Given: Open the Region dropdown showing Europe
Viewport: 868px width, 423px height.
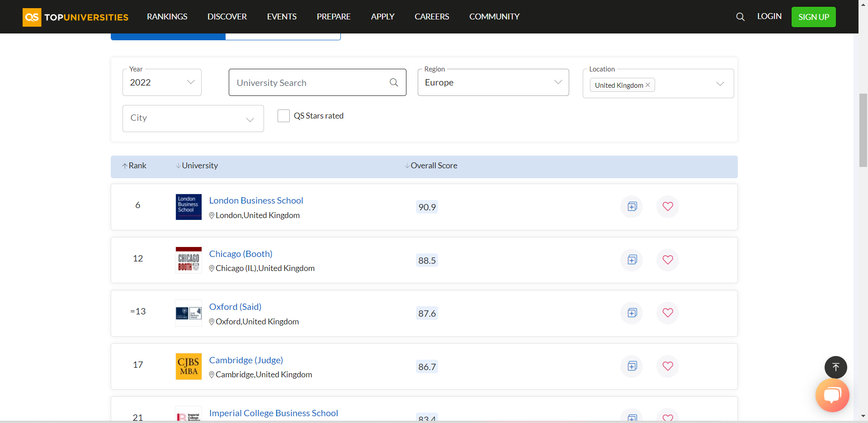Looking at the screenshot, I should pos(493,82).
